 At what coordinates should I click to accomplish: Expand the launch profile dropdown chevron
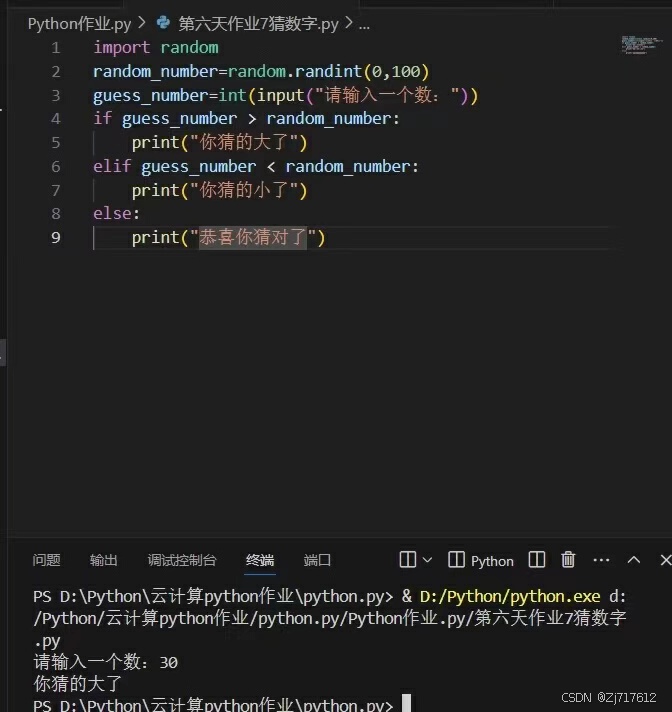click(427, 560)
